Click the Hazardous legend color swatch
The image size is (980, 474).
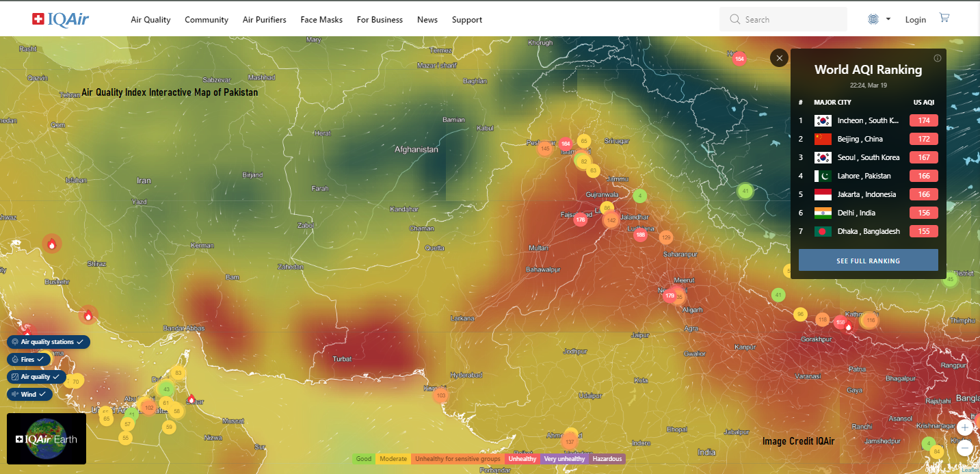(x=607, y=459)
